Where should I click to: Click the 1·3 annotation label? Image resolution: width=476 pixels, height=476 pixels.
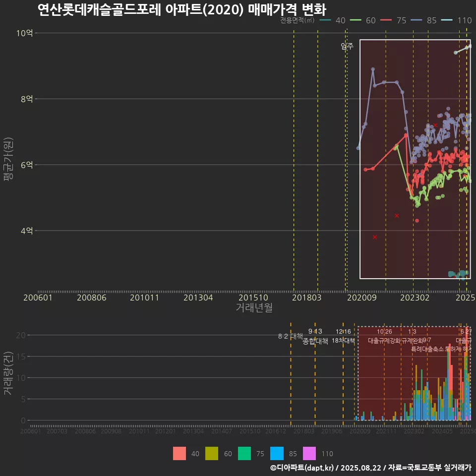[x=412, y=332]
